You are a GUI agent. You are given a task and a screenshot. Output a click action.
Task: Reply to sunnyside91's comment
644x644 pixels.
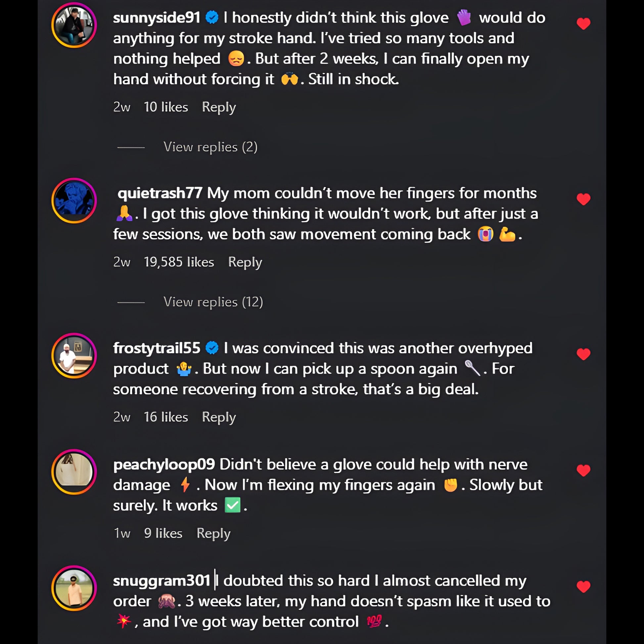tap(219, 107)
